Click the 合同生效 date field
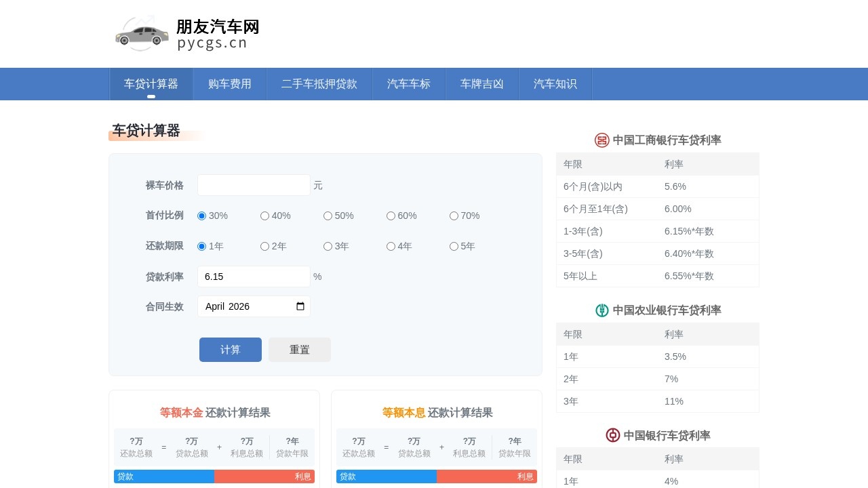Image resolution: width=868 pixels, height=488 pixels. coord(254,306)
